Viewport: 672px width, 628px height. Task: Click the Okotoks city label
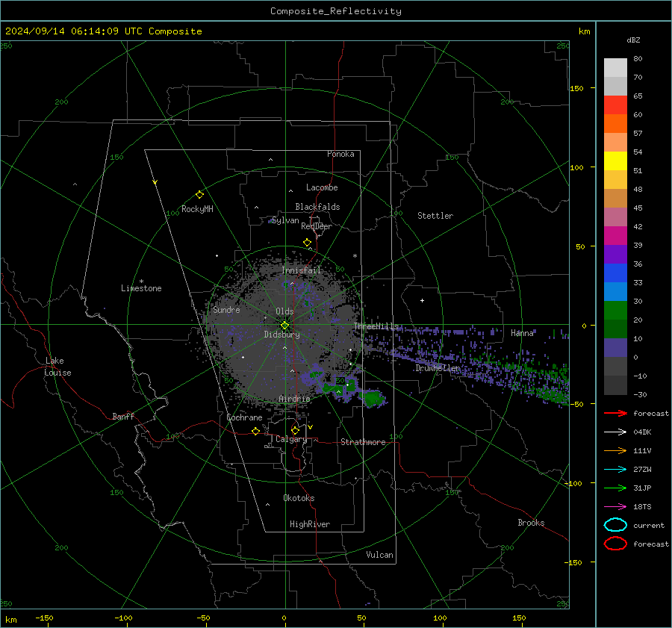(299, 498)
